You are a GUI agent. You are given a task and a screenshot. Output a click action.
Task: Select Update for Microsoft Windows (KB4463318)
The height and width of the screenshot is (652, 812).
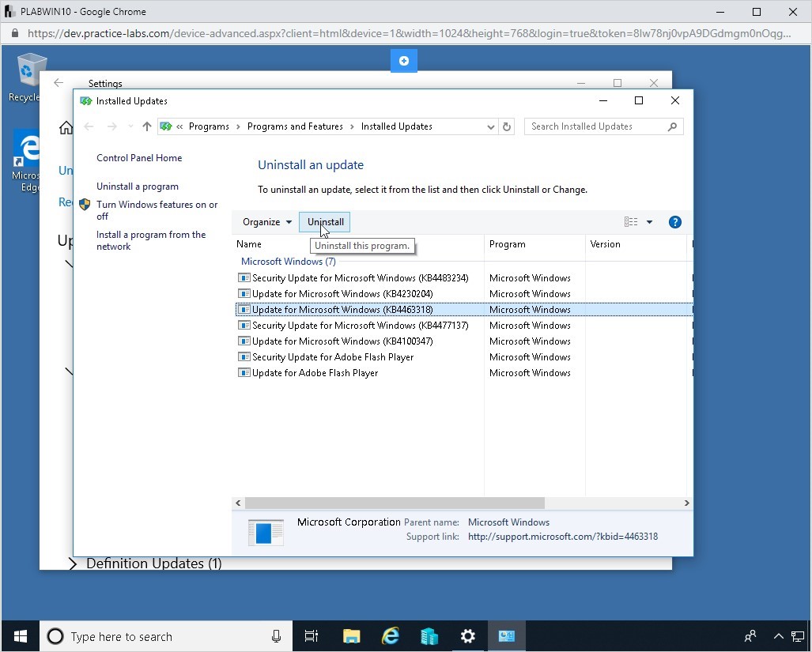tap(342, 310)
